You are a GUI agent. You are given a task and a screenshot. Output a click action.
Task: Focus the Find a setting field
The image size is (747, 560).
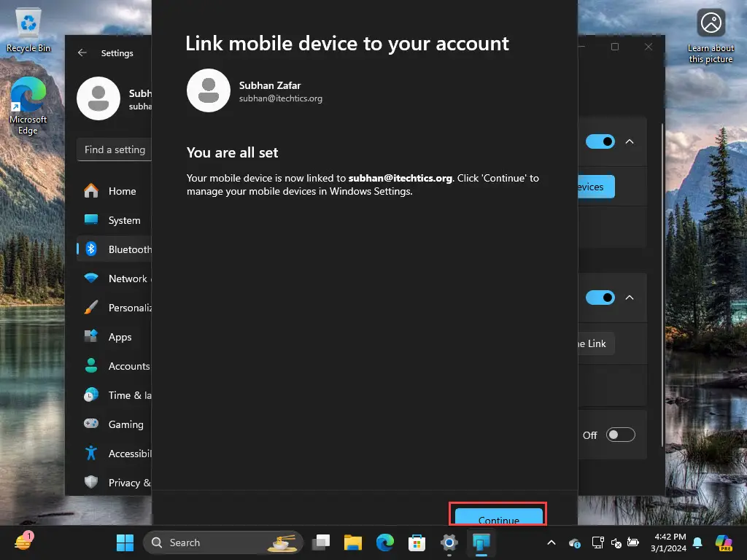click(115, 149)
